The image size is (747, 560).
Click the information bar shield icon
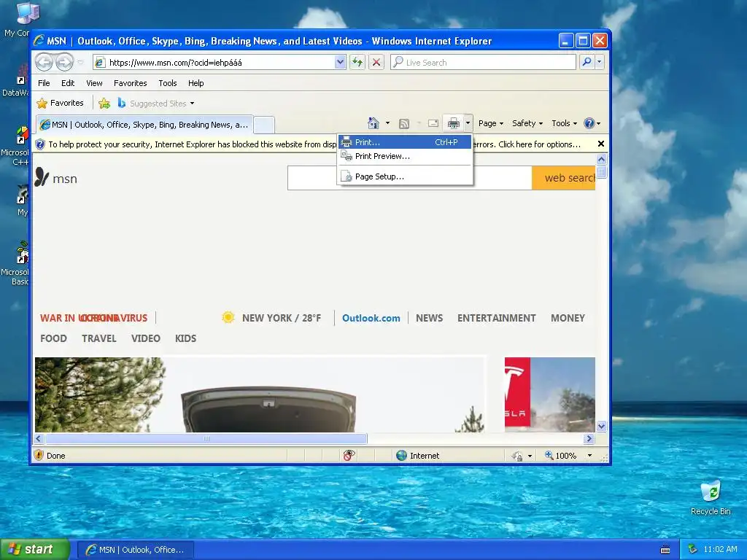point(41,144)
